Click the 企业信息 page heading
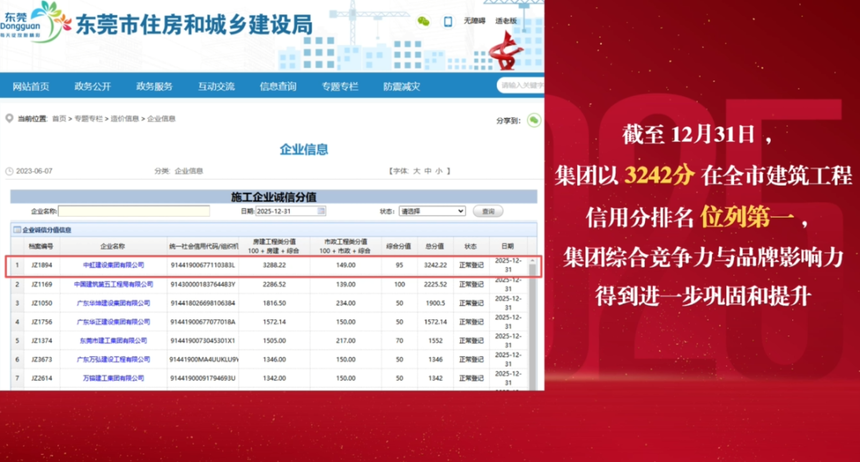This screenshot has height=462, width=860. point(304,149)
